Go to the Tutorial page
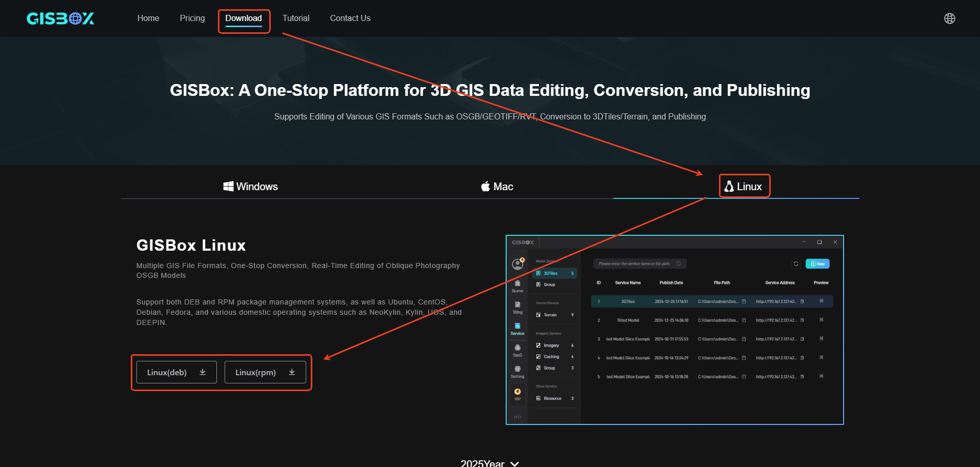980x467 pixels. (x=296, y=18)
